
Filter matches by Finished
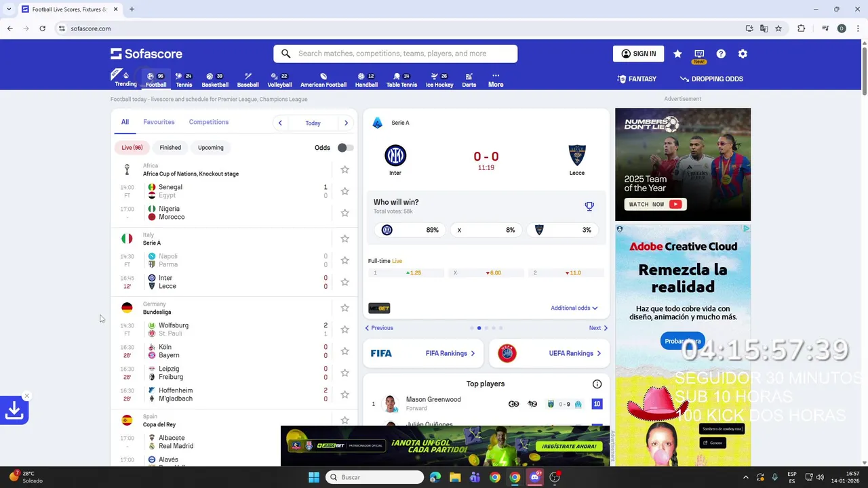coord(170,147)
